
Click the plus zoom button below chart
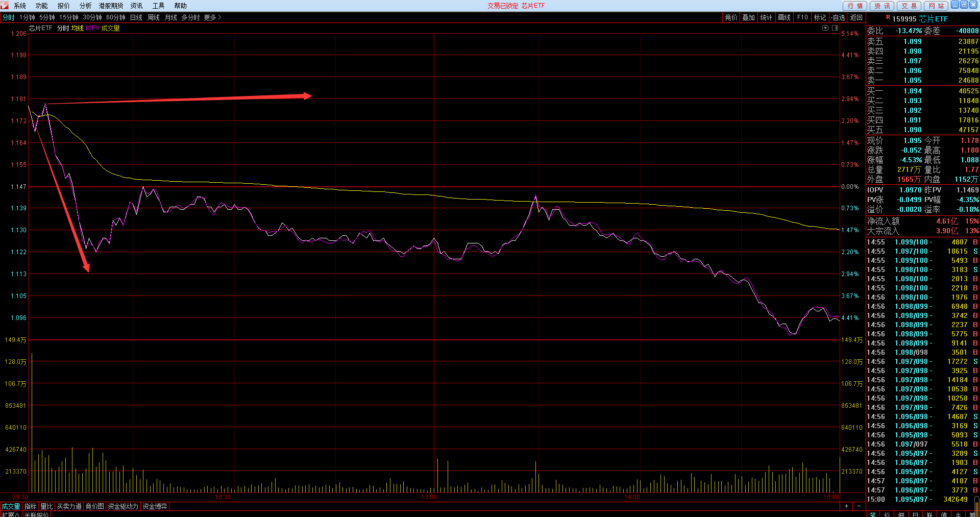[x=846, y=506]
